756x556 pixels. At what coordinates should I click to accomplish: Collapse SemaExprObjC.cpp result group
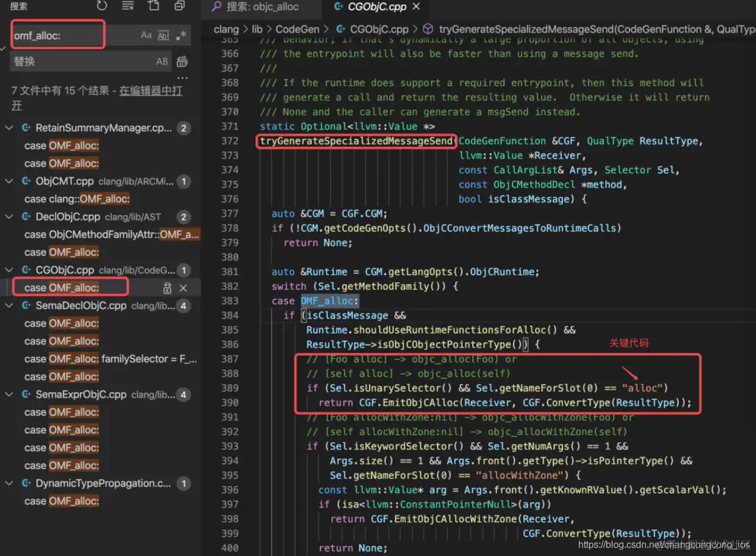coord(8,394)
